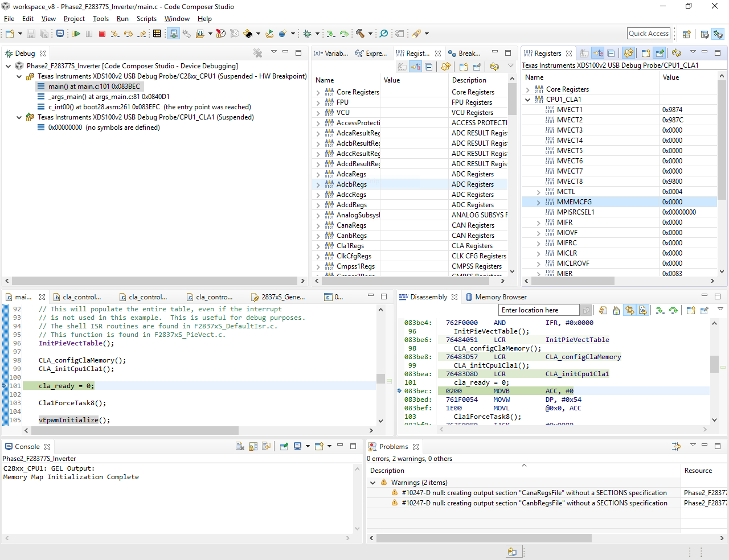The image size is (729, 560).
Task: Open the Scripts menu
Action: click(x=146, y=19)
